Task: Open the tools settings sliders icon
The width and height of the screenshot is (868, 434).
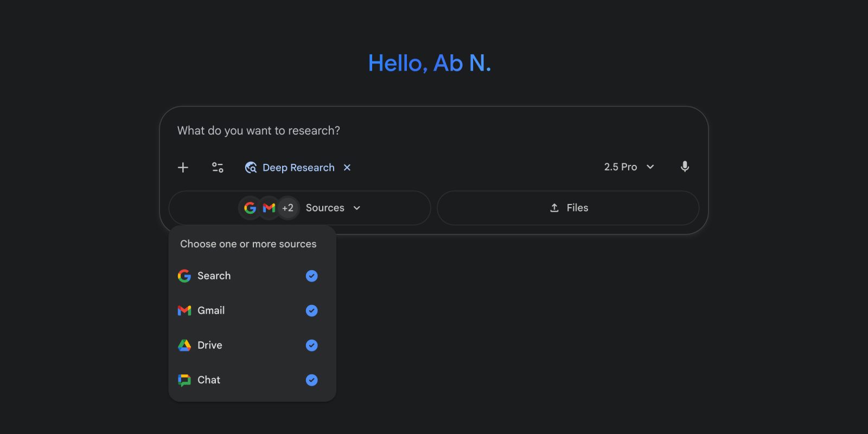Action: 218,168
